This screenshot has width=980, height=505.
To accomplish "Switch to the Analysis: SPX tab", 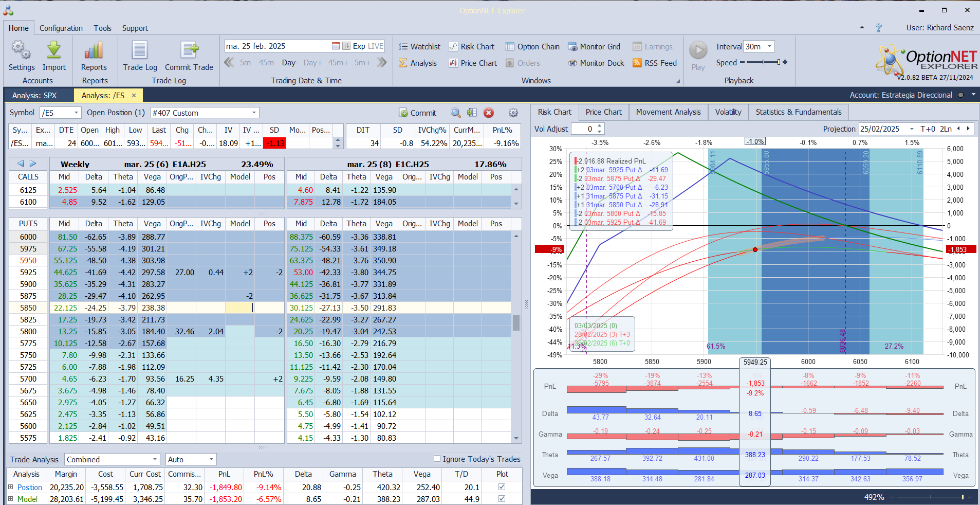I will click(x=34, y=95).
